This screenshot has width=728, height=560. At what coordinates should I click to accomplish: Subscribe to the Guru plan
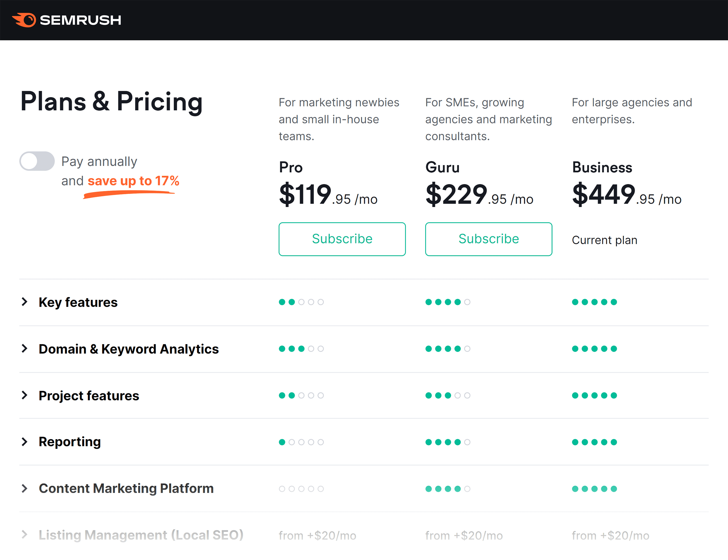tap(488, 238)
